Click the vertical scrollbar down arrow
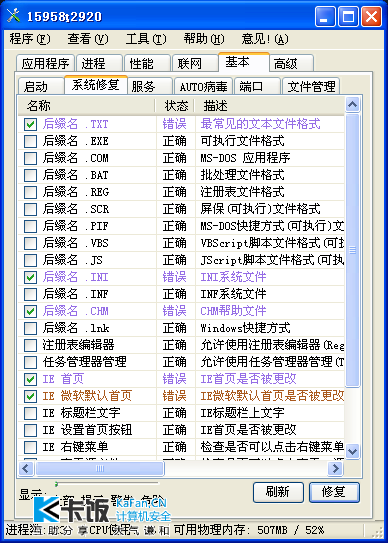The width and height of the screenshot is (388, 543). (x=353, y=451)
